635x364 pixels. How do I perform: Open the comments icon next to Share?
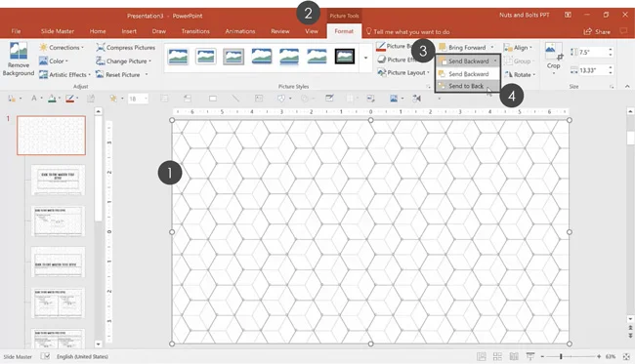click(x=623, y=31)
